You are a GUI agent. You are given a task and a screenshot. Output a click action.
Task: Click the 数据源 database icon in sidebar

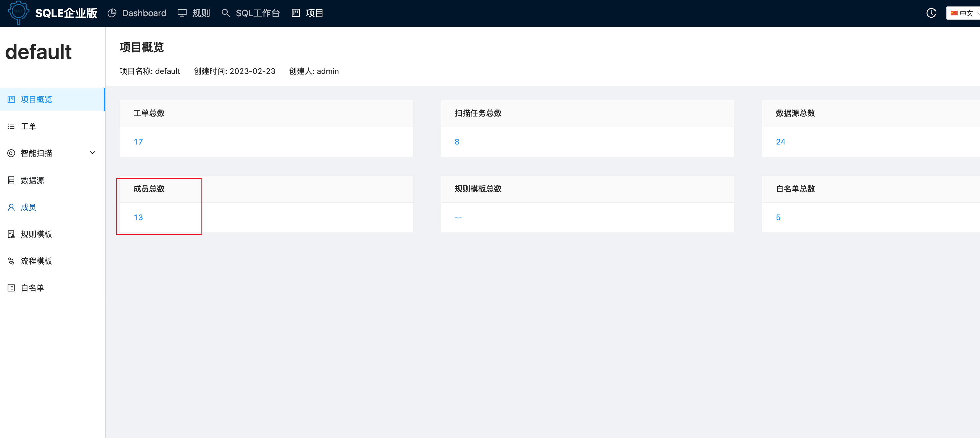coord(11,180)
